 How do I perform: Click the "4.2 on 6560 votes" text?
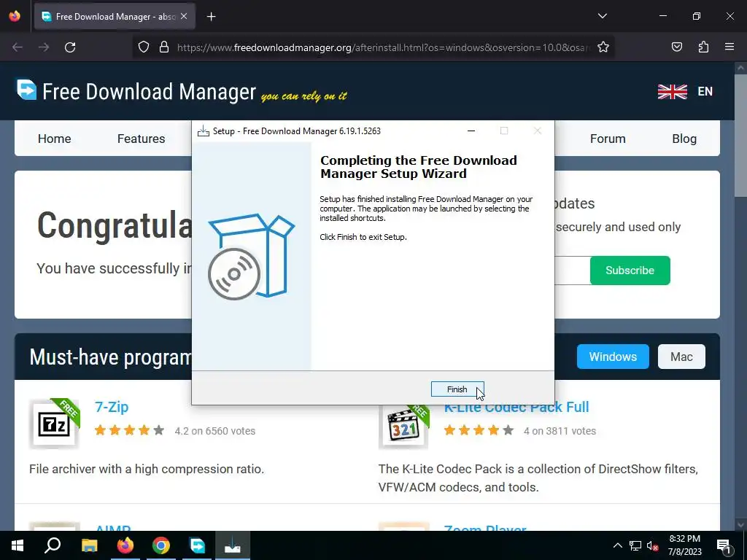coord(215,431)
